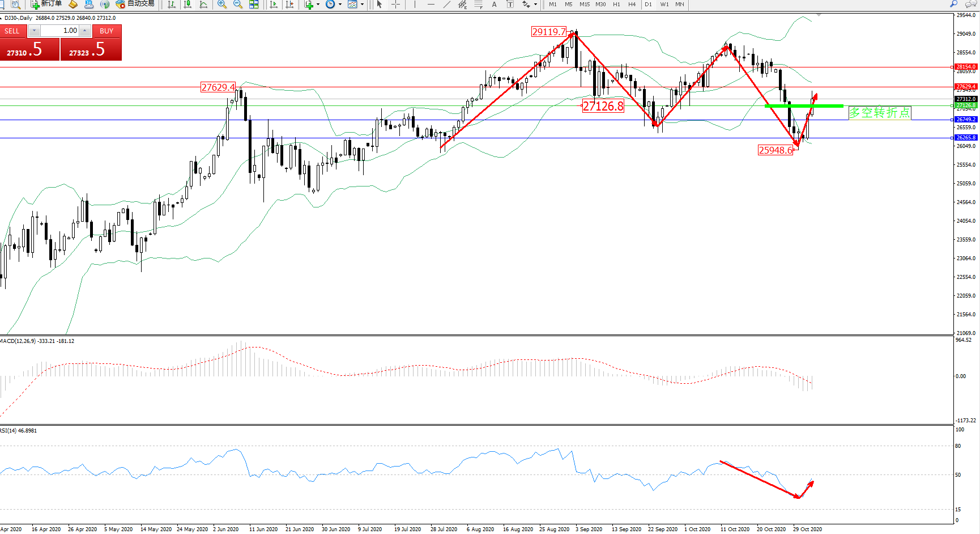Select the crosshair cursor tool
Screen dimensions: 980x534
coord(395,4)
